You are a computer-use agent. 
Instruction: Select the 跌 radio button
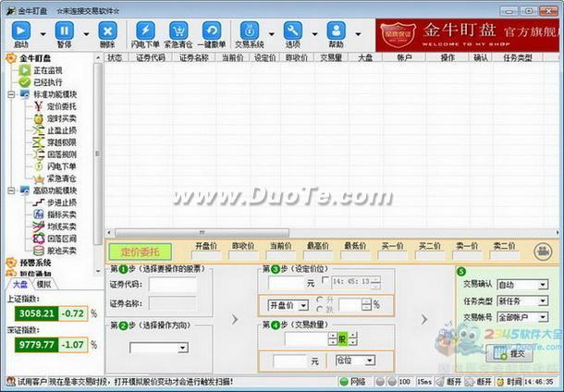coord(319,310)
